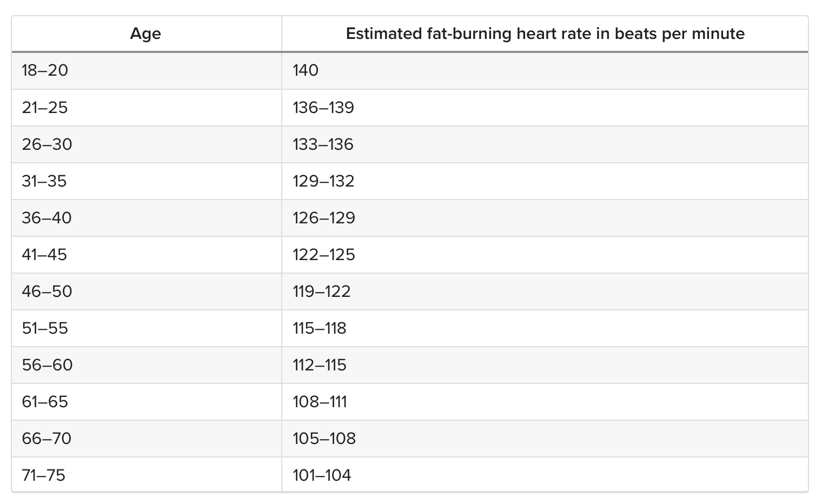Image resolution: width=822 pixels, height=504 pixels.
Task: Select the 36–40 age cell
Action: pos(47,218)
